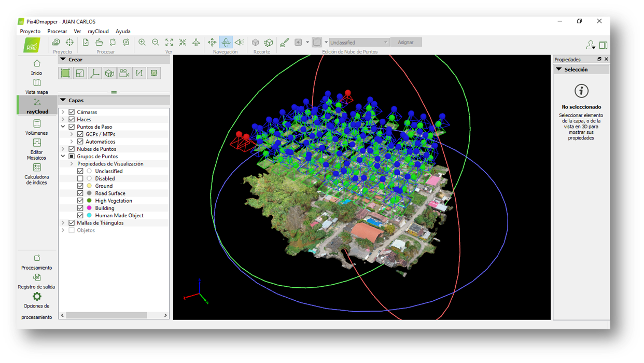Open the Unclassified point group dropdown
Viewport: 644px width, 363px height.
[359, 43]
